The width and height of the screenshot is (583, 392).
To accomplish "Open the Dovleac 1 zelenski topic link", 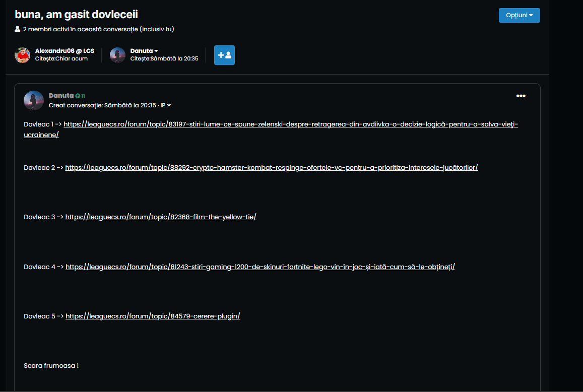I will coord(271,129).
